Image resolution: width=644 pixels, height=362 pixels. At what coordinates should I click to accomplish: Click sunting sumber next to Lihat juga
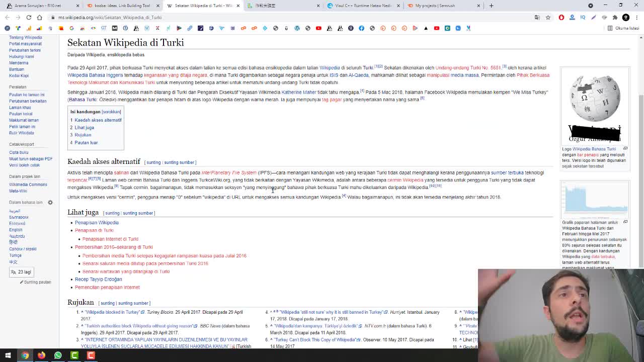click(x=137, y=213)
